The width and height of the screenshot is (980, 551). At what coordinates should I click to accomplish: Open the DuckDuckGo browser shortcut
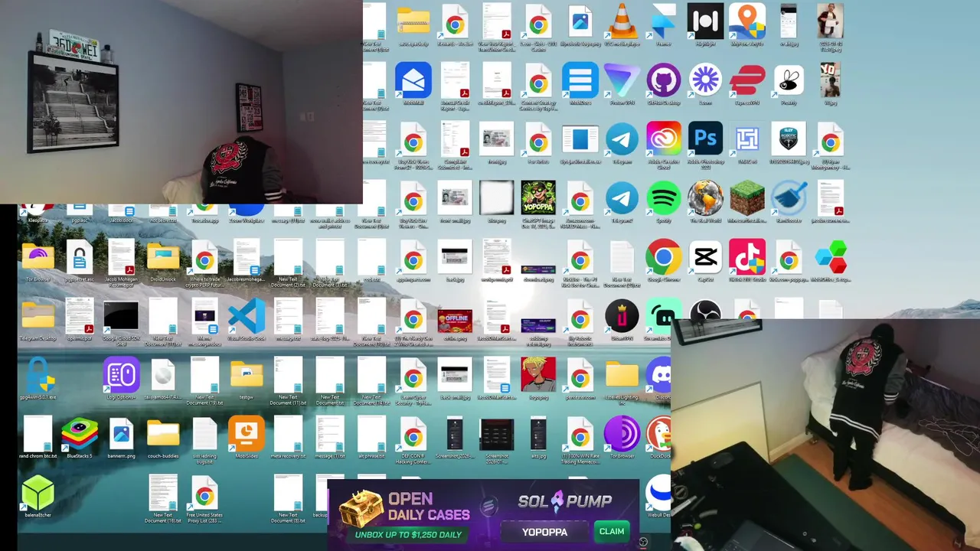(660, 434)
